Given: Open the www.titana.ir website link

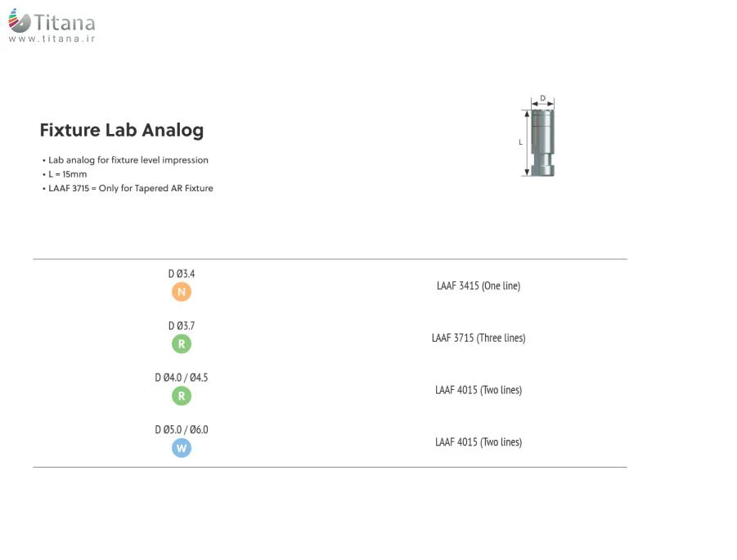Looking at the screenshot, I should pyautogui.click(x=52, y=38).
